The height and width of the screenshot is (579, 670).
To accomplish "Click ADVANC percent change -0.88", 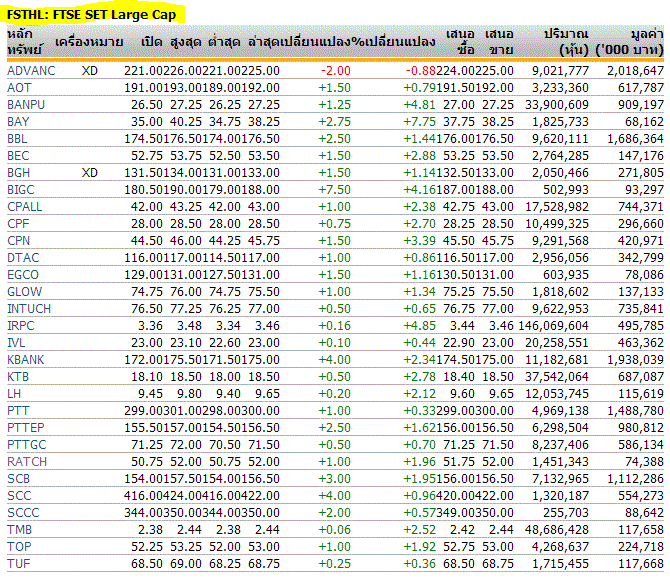I will click(420, 71).
